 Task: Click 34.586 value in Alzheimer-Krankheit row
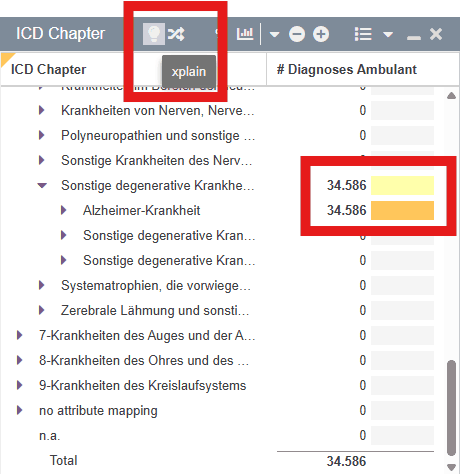[346, 210]
